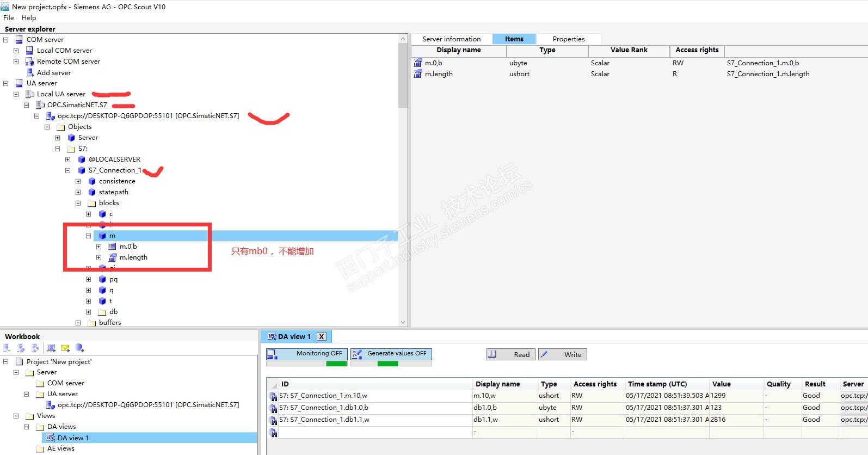This screenshot has width=868, height=455.
Task: Switch to the Items tab
Action: point(514,39)
